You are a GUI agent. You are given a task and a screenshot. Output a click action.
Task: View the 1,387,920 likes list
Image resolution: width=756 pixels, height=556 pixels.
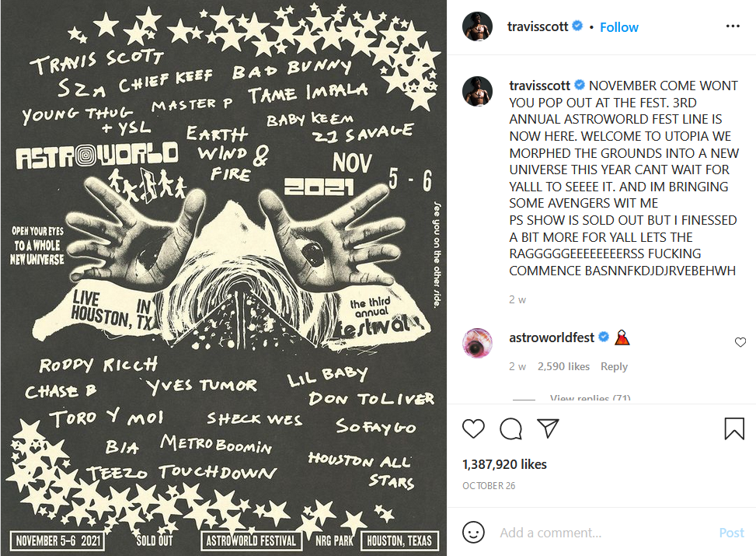click(504, 464)
